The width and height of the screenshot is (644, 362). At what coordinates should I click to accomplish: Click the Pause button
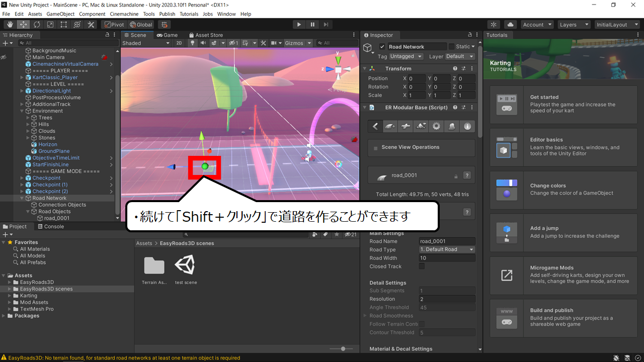(x=312, y=24)
